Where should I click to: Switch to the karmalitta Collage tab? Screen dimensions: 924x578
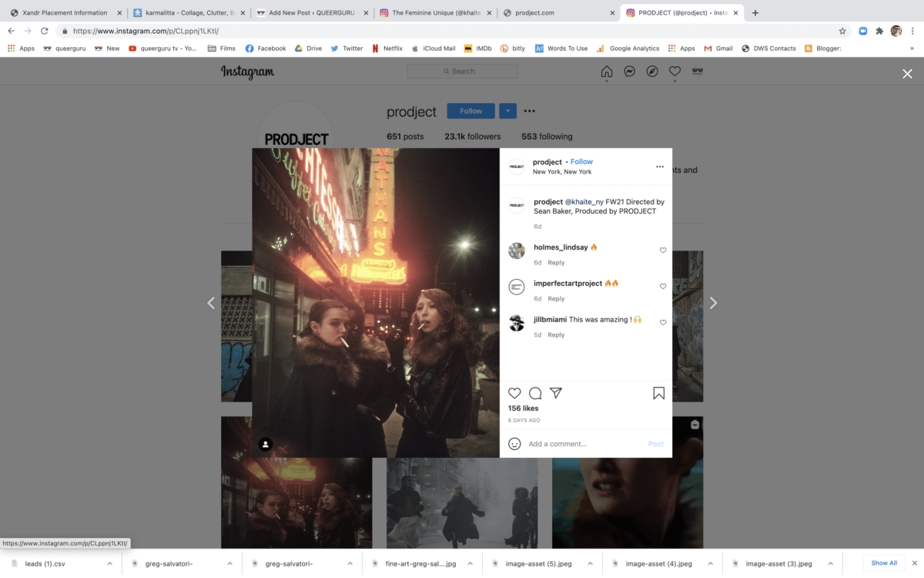pyautogui.click(x=188, y=13)
